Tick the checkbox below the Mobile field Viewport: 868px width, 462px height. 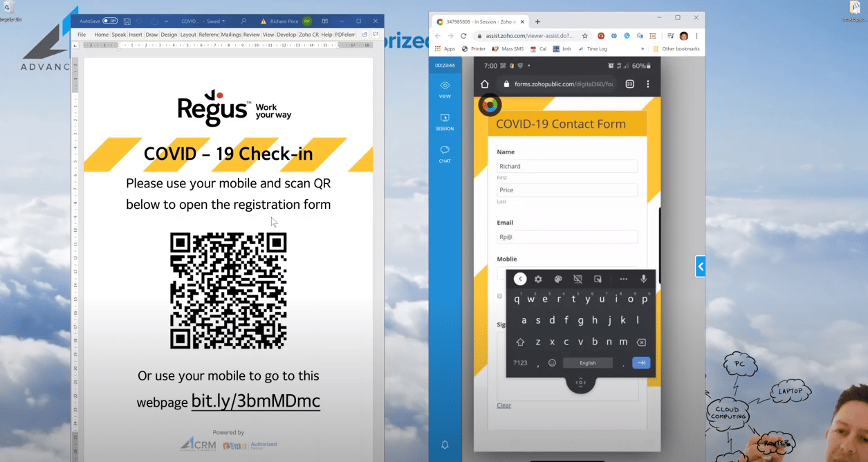[x=499, y=295]
